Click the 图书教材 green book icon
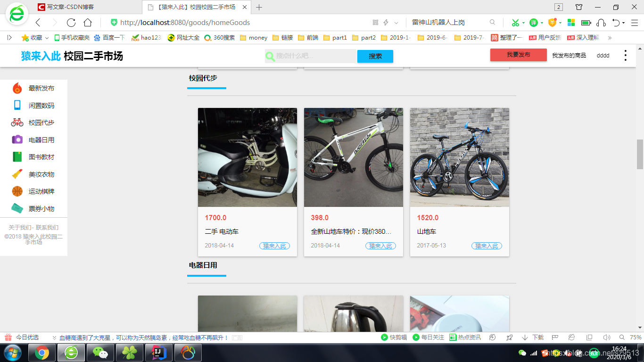This screenshot has height=362, width=644. [17, 157]
